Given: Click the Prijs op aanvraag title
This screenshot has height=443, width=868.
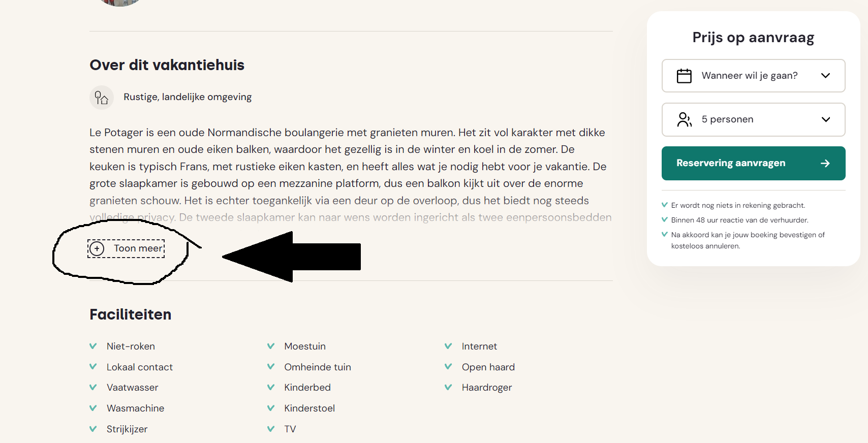Looking at the screenshot, I should pyautogui.click(x=753, y=38).
